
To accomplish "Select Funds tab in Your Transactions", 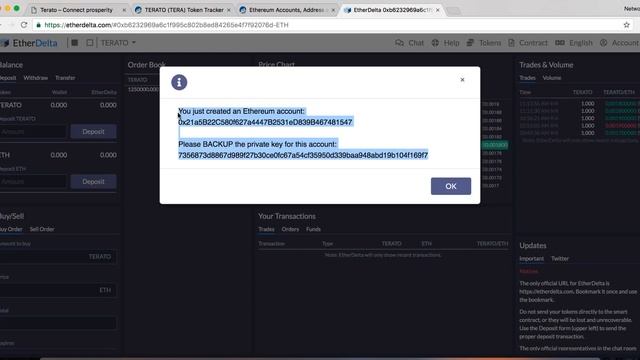I will coord(313,229).
